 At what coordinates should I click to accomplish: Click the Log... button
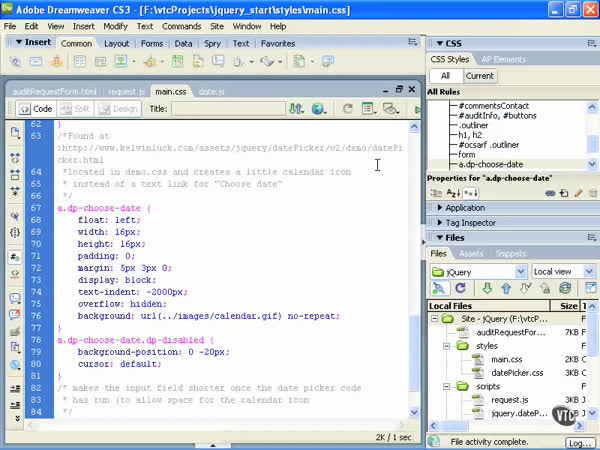click(579, 441)
